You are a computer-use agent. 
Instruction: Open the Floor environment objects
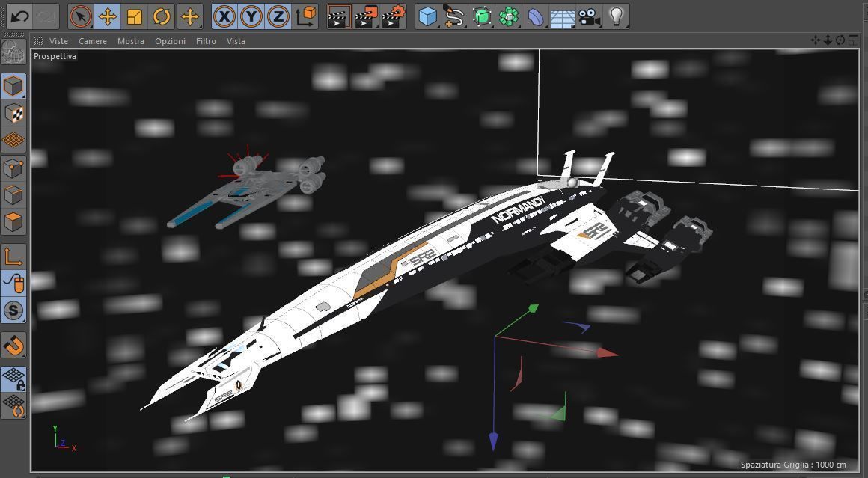pyautogui.click(x=563, y=16)
